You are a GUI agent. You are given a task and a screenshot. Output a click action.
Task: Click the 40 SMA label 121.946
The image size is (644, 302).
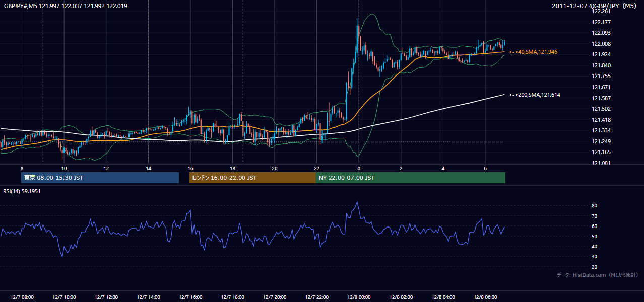tap(533, 52)
